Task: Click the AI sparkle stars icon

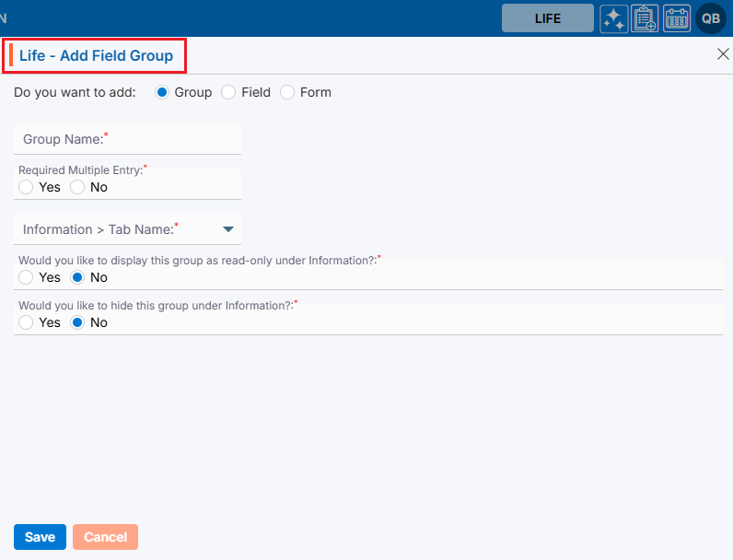Action: point(614,18)
